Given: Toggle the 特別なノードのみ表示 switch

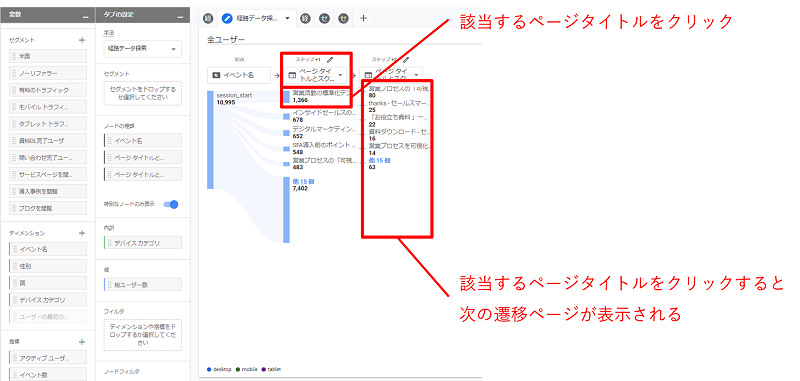Looking at the screenshot, I should (171, 205).
